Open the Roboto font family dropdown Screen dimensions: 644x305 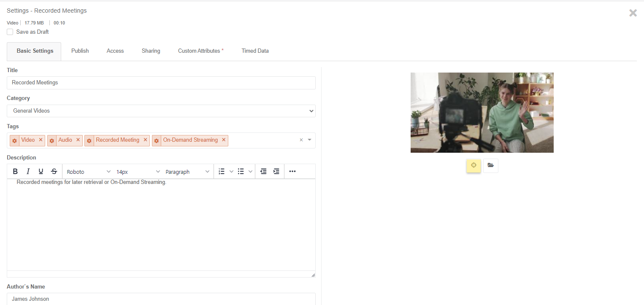(x=88, y=172)
